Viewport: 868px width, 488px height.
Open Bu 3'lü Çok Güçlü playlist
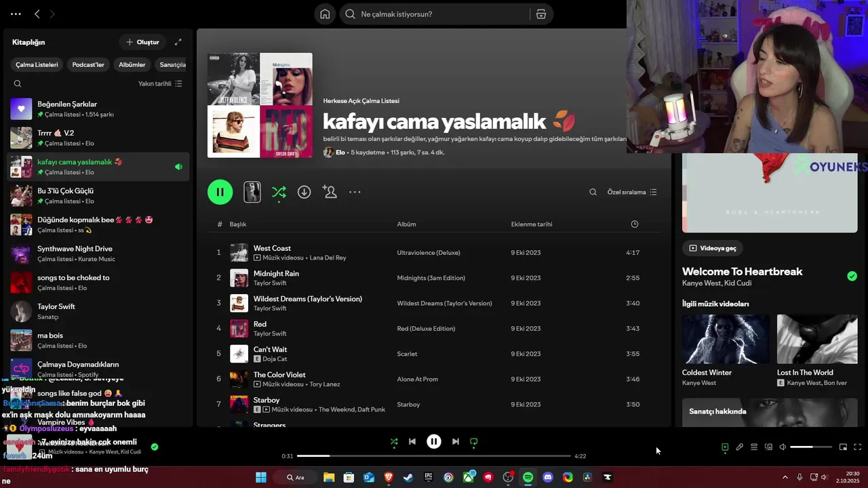98,195
